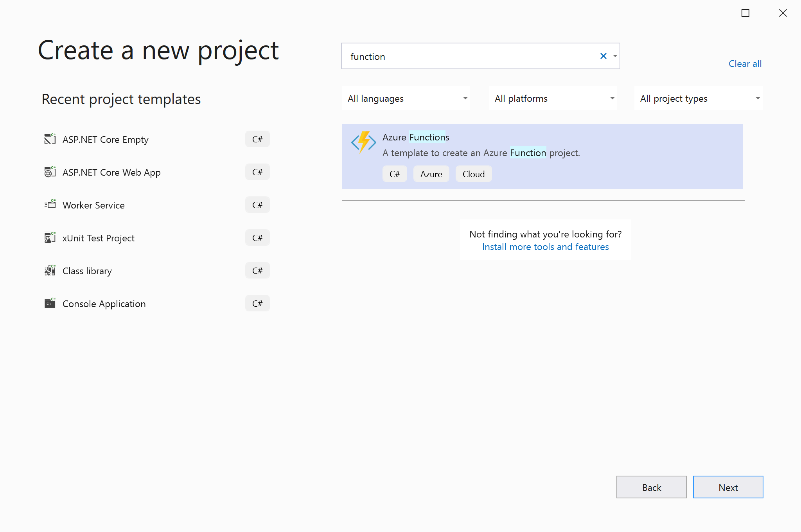Viewport: 801px width, 532px height.
Task: Expand the All languages filter dropdown
Action: (x=406, y=98)
